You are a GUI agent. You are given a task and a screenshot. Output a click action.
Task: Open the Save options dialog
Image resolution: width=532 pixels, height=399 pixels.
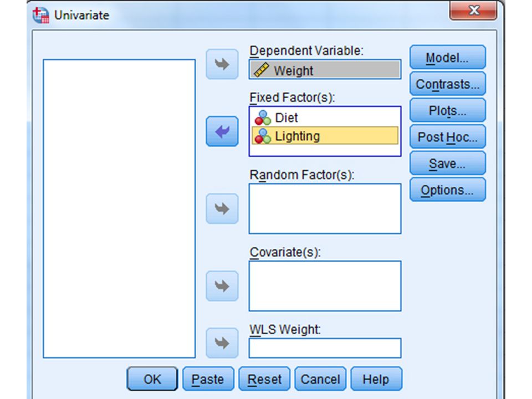coord(448,163)
